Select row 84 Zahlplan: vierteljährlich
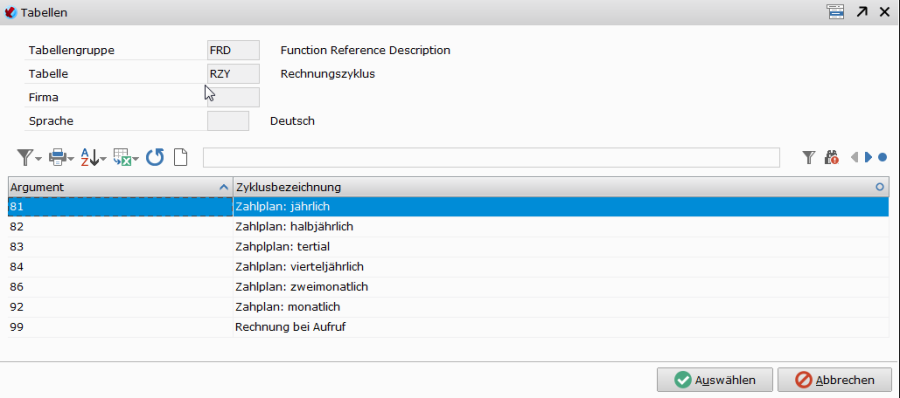The image size is (900, 398). pyautogui.click(x=448, y=266)
